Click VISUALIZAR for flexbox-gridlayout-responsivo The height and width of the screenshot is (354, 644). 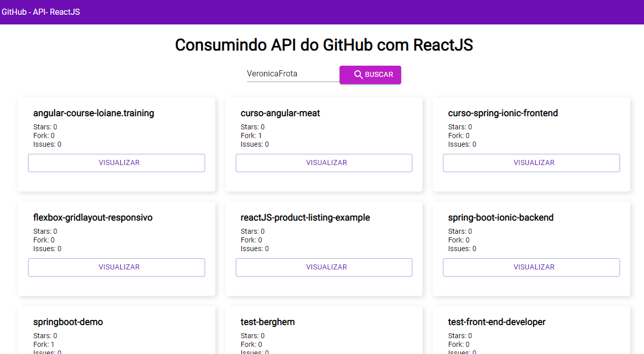pos(116,267)
